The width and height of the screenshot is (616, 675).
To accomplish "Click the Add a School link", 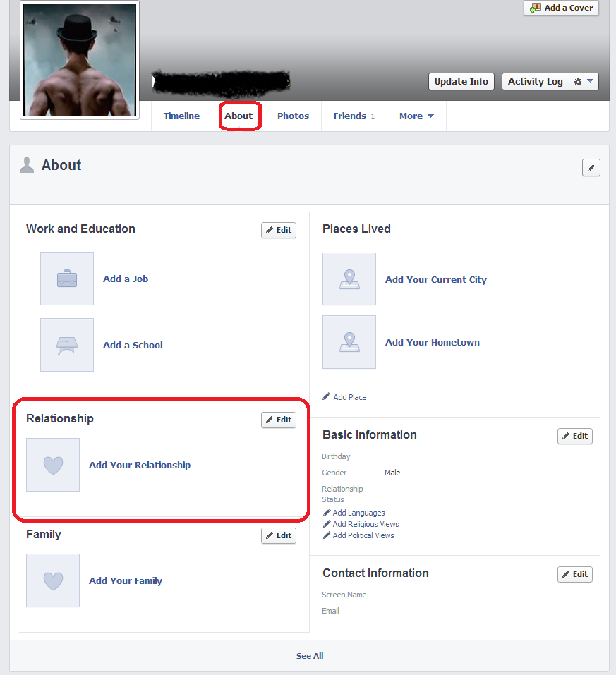I will pyautogui.click(x=133, y=345).
